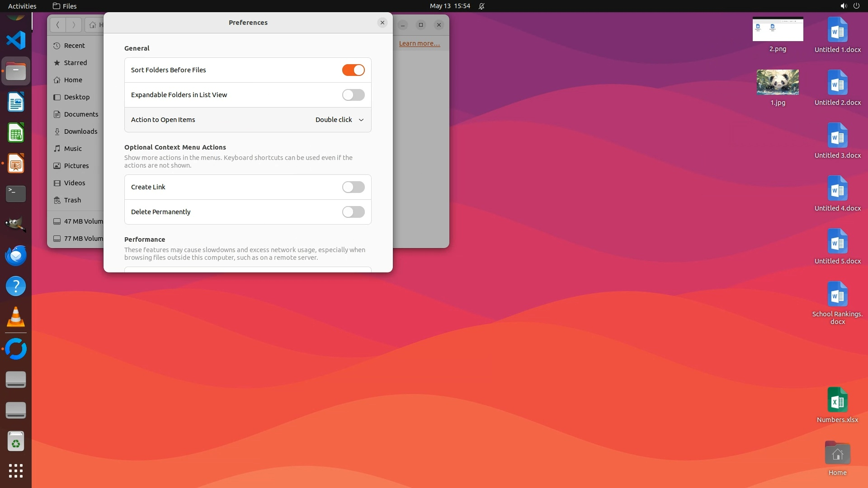Enable Expandable Folders in List View
Viewport: 868px width, 488px height.
(353, 95)
